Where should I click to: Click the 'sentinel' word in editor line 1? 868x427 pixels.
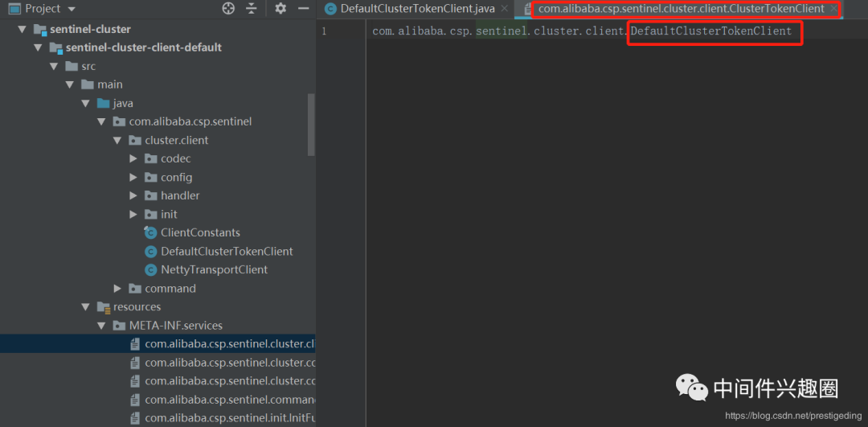tap(501, 31)
